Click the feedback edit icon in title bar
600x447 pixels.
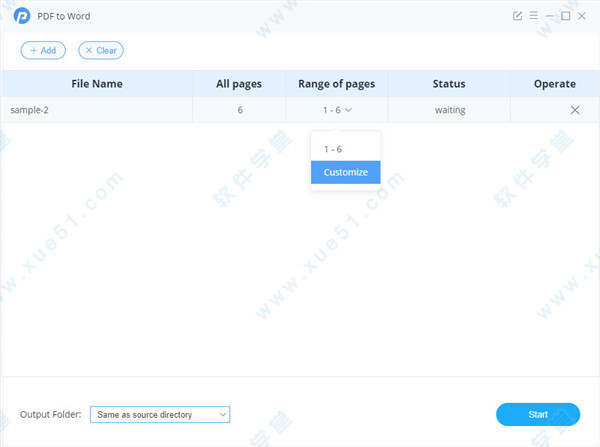517,16
